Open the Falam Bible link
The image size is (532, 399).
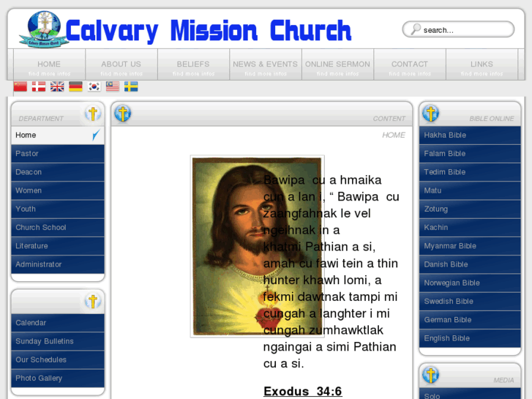(470, 154)
